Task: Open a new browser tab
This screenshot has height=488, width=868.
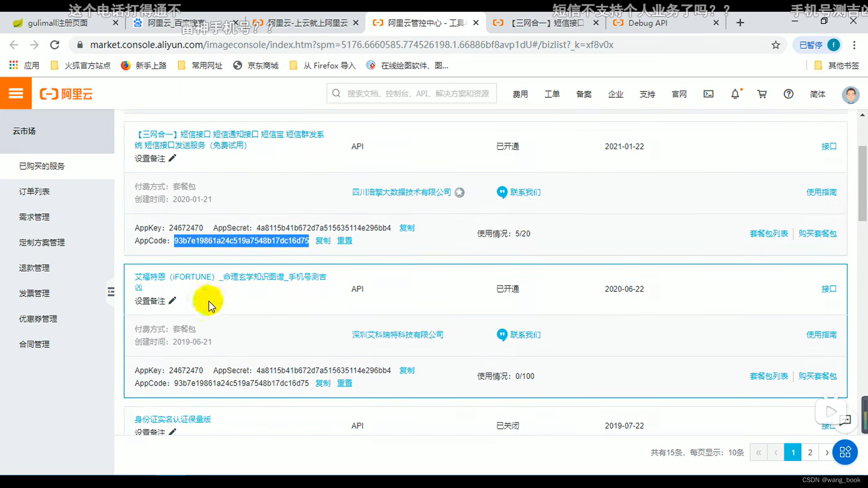Action: coord(740,23)
